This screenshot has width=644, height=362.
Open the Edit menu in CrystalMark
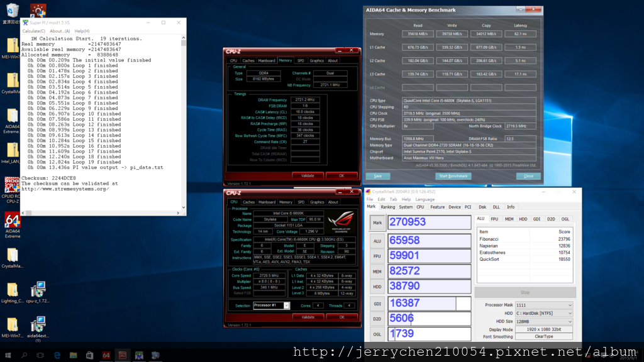coord(382,199)
